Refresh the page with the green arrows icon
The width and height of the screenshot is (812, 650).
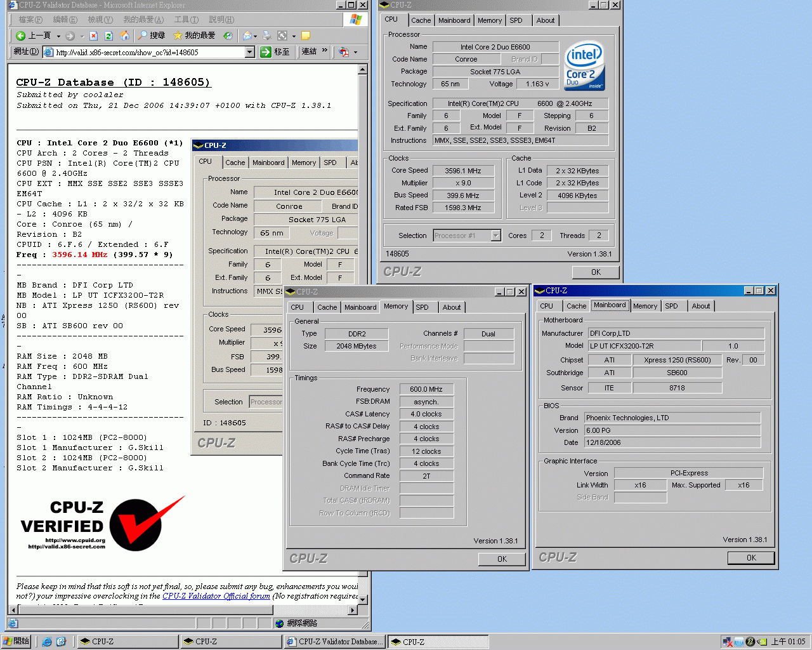point(108,36)
